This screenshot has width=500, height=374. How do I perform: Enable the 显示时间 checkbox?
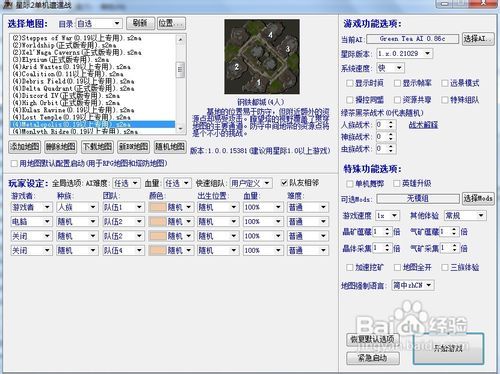tap(350, 83)
